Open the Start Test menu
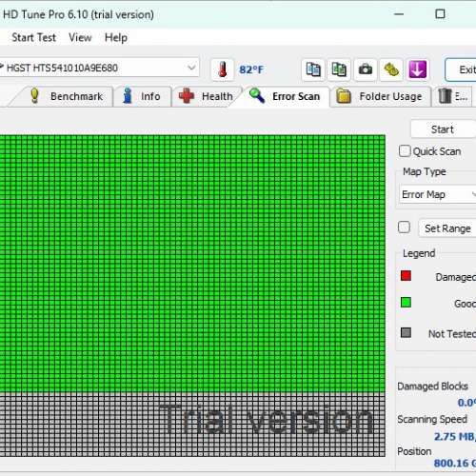 click(x=33, y=37)
